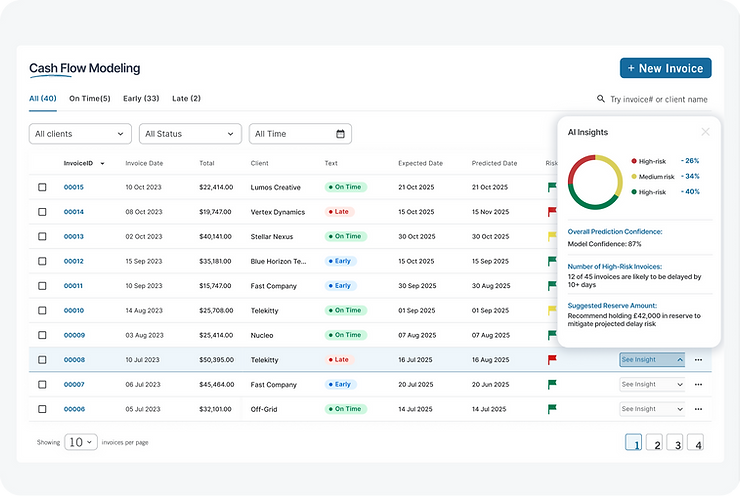Click the Late status badge for invoice 00014
The width and height of the screenshot is (740, 496).
click(x=339, y=211)
